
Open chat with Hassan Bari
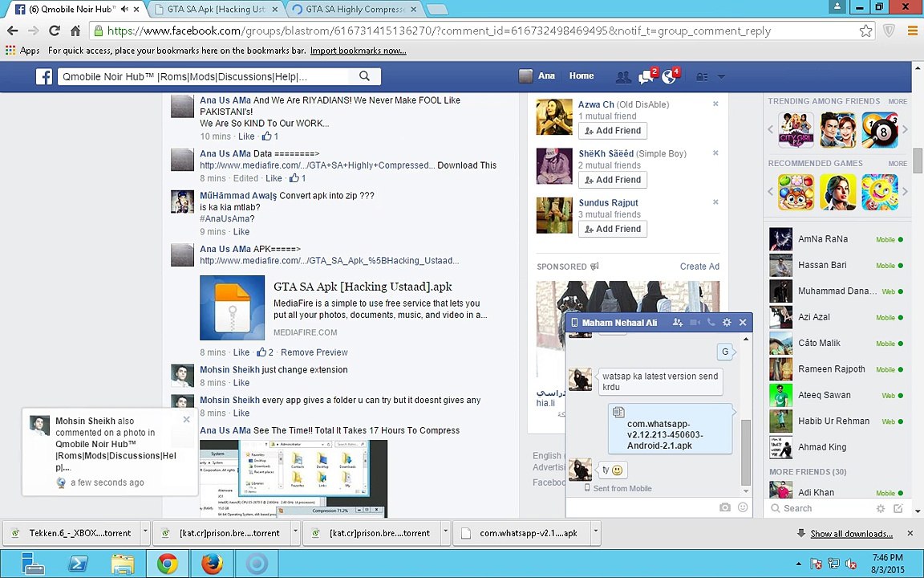[x=837, y=266]
